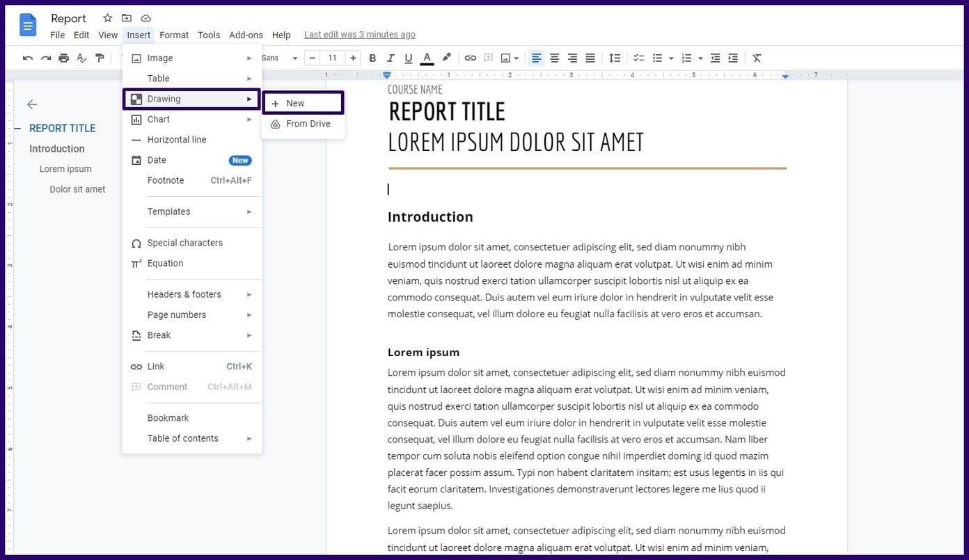Image resolution: width=969 pixels, height=560 pixels.
Task: Jump to Introduction in outline
Action: click(57, 149)
